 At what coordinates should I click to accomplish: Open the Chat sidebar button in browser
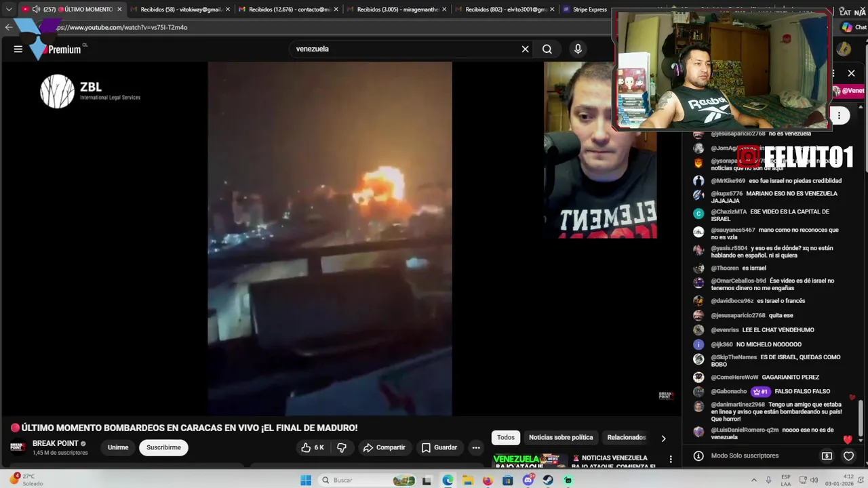pyautogui.click(x=854, y=27)
